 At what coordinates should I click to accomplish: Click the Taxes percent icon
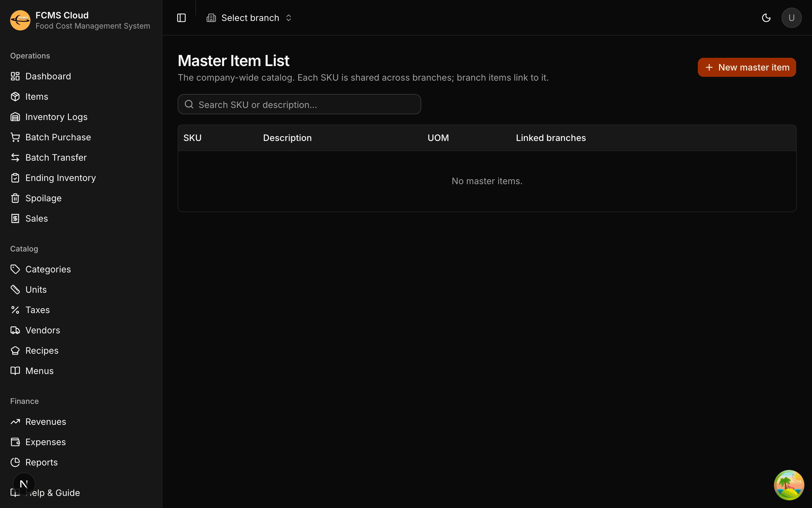click(x=15, y=310)
